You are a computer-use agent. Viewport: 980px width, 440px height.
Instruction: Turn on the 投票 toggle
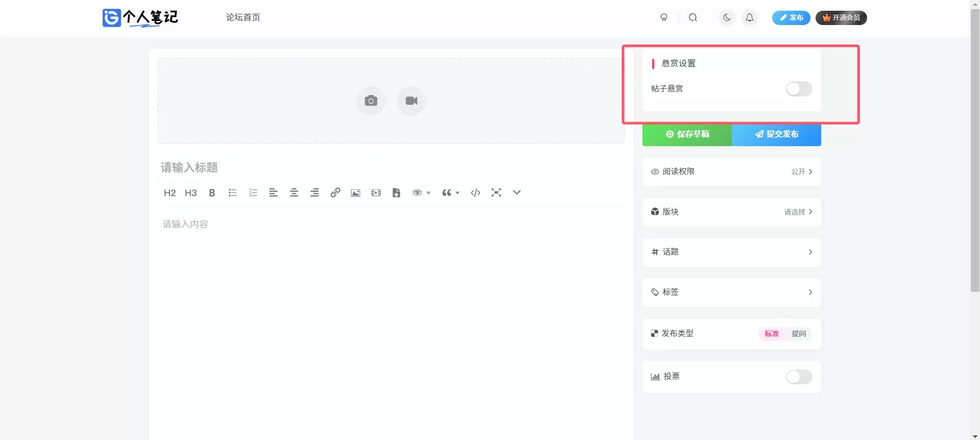pyautogui.click(x=799, y=377)
